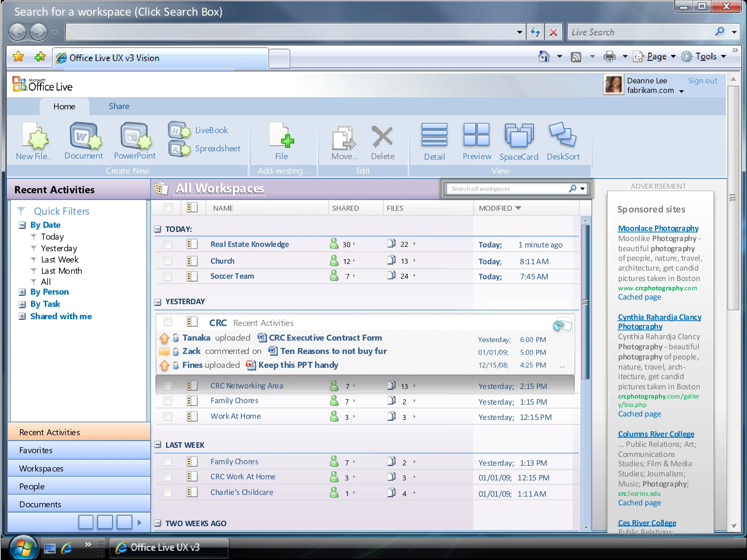This screenshot has width=747, height=560.
Task: Create a new Spreadsheet
Action: click(205, 148)
